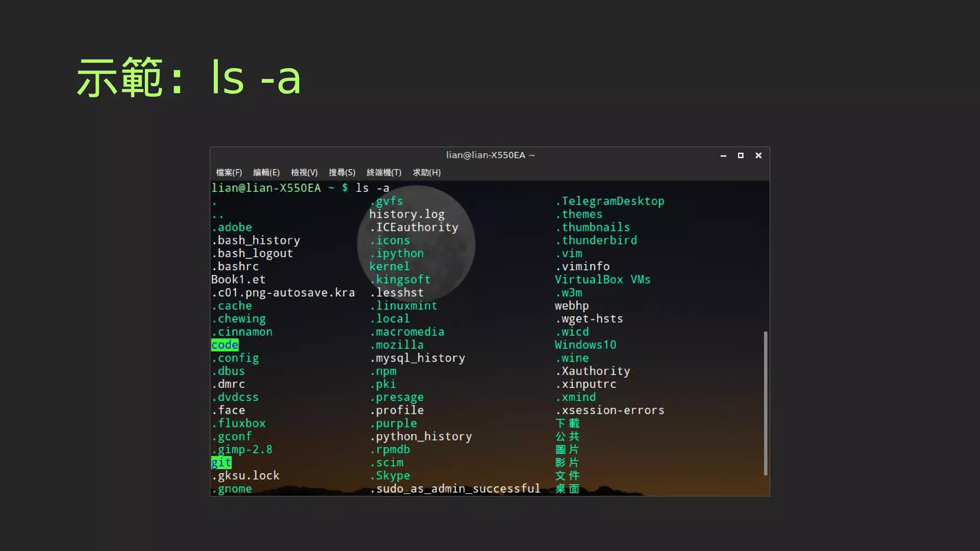Select the '.kingsoft' entry
The width and height of the screenshot is (980, 551).
click(400, 279)
